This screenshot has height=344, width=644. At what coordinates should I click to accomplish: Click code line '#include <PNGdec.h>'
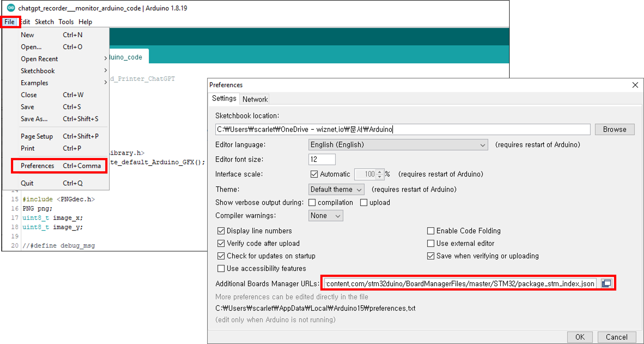(58, 199)
